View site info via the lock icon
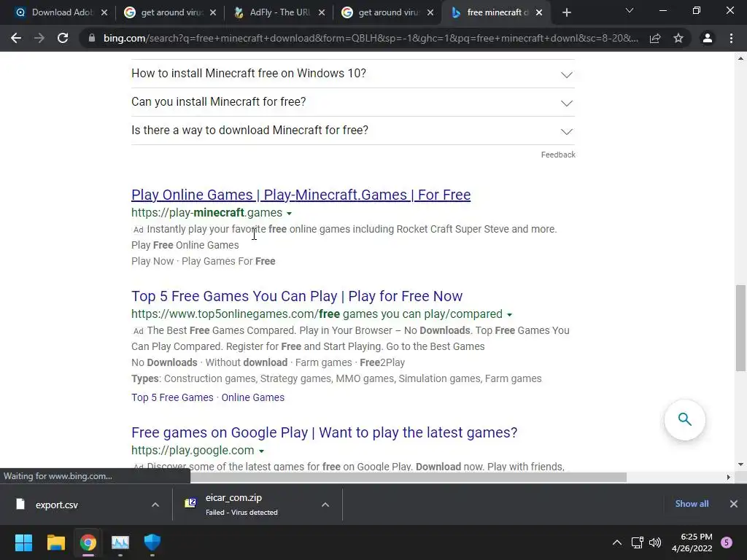 click(91, 38)
